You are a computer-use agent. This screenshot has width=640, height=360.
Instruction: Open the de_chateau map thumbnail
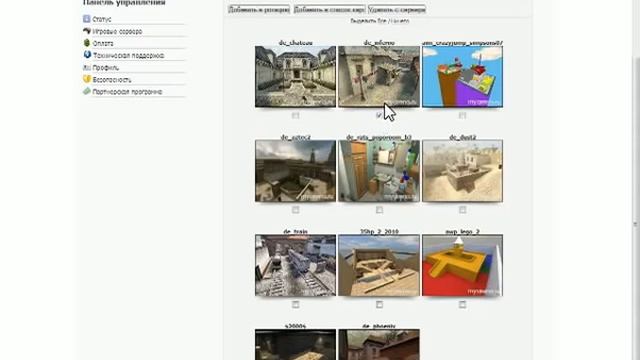(x=296, y=77)
